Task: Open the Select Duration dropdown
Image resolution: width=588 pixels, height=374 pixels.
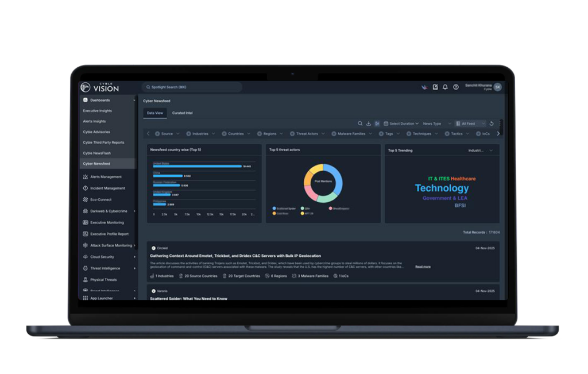Action: (401, 124)
